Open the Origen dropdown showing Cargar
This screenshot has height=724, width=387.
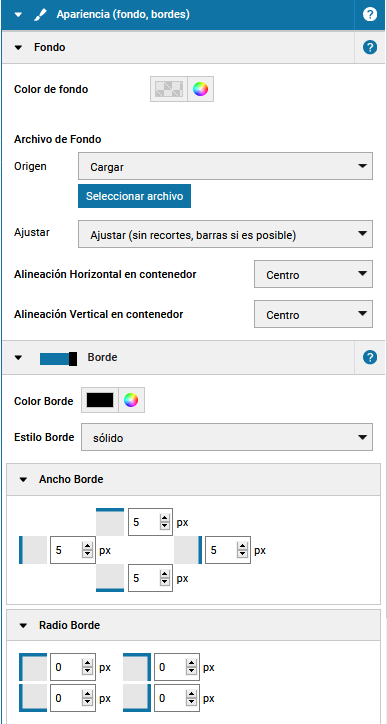pyautogui.click(x=225, y=166)
